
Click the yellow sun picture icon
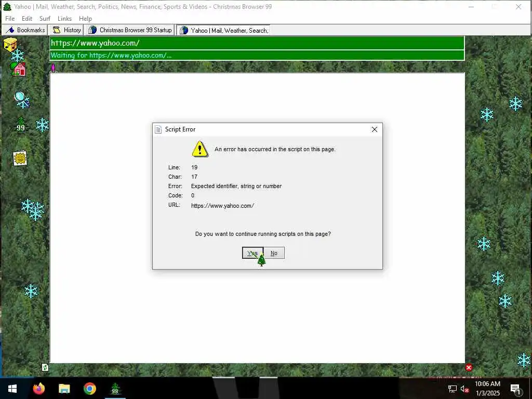[20, 158]
